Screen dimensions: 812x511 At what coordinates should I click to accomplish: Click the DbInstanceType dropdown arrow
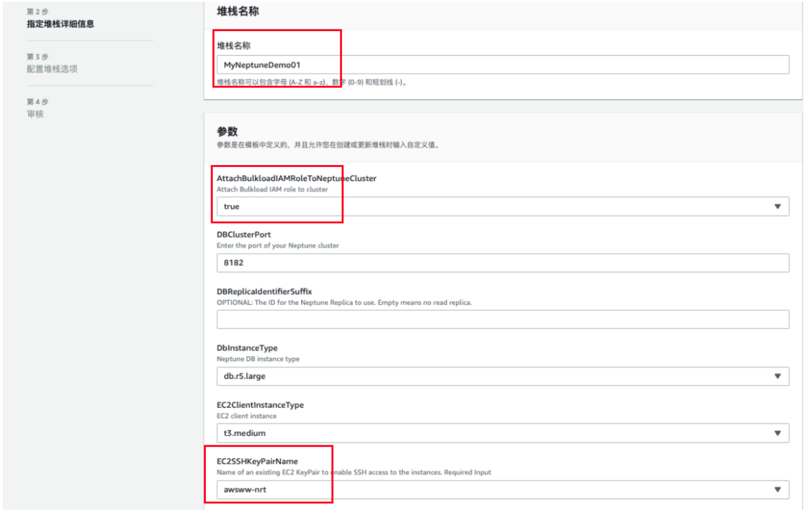(x=777, y=376)
